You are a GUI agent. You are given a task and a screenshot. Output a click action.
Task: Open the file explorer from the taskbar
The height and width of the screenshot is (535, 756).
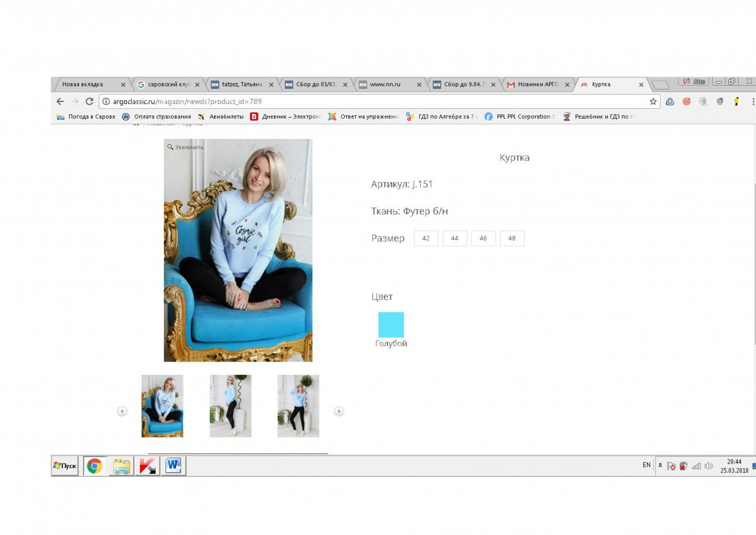(122, 466)
